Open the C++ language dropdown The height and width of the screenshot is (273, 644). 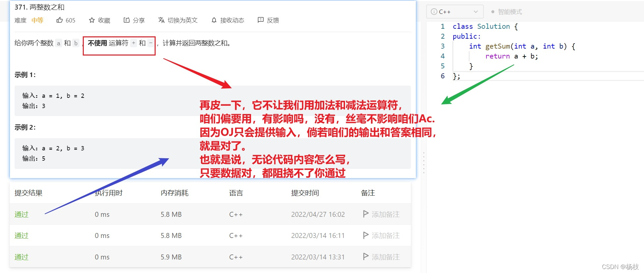455,12
